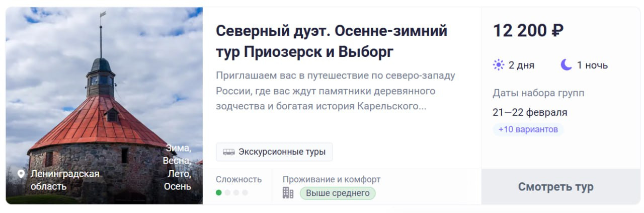This screenshot has height=213, width=644.
Task: Click the moon icon beside 1 ночь
Action: click(566, 65)
